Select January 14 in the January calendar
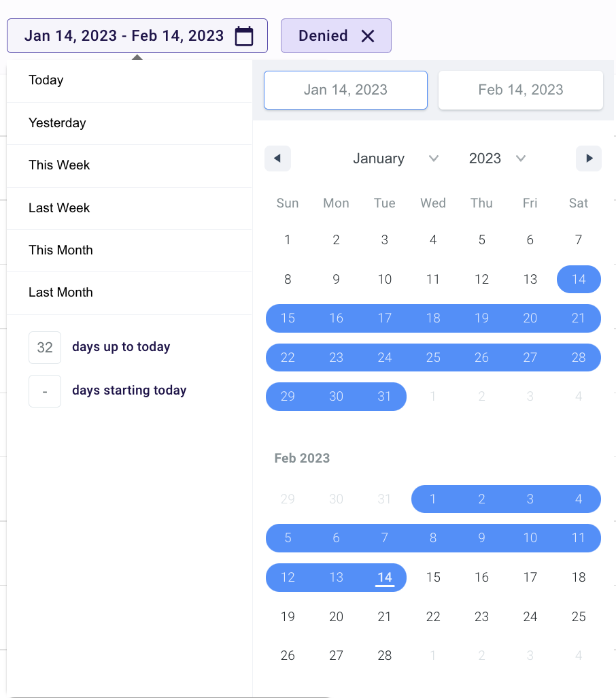This screenshot has width=616, height=698. coord(579,279)
